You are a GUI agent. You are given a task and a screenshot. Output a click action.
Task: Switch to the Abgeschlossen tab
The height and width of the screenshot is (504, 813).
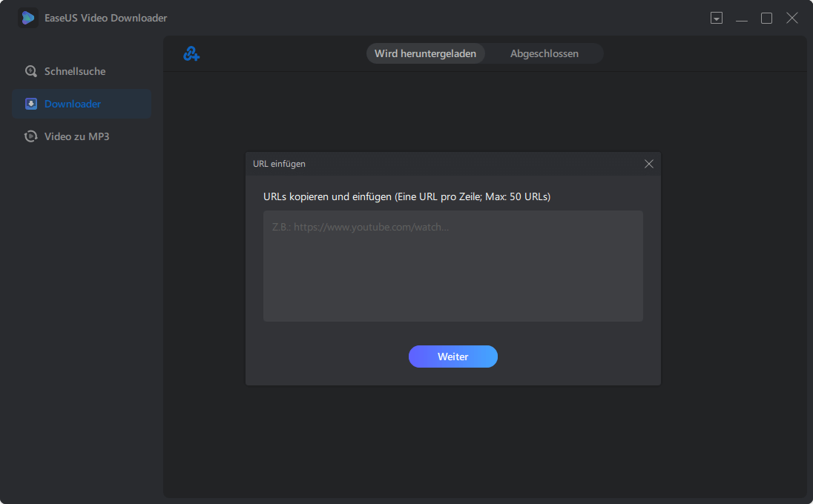pos(544,53)
